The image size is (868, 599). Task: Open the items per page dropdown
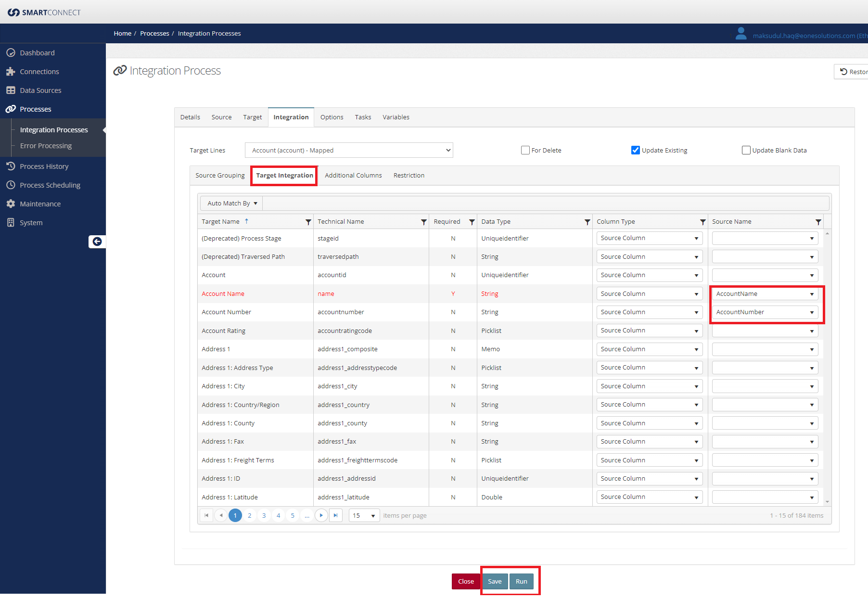click(x=364, y=515)
